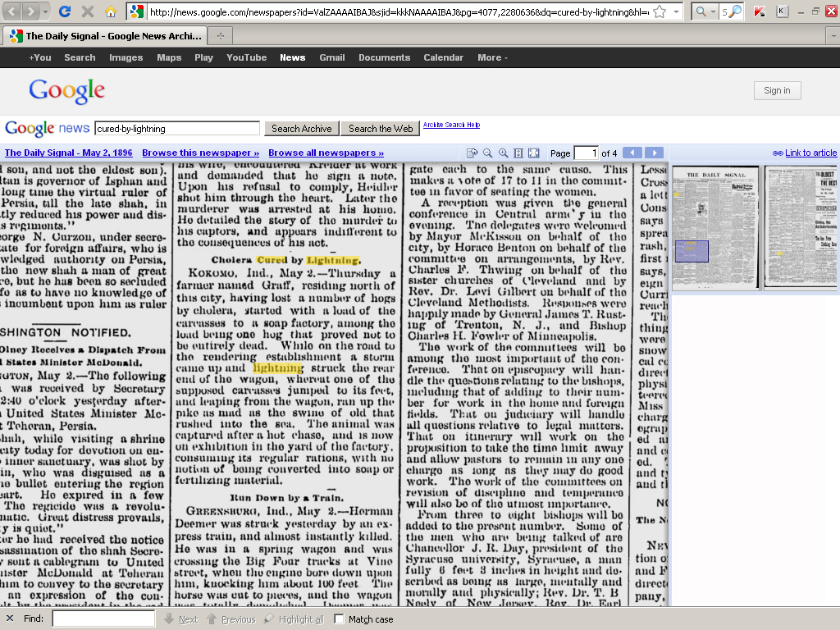Show the list of all tabs
Viewport: 840px width, 630px height.
833,36
